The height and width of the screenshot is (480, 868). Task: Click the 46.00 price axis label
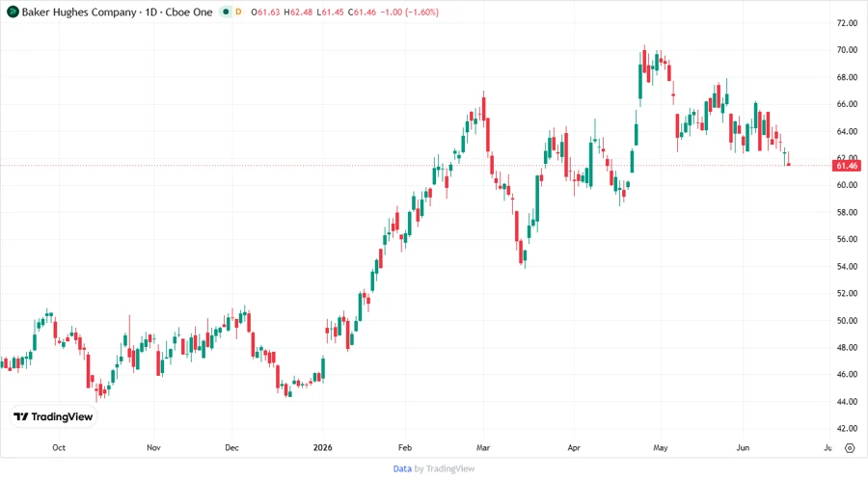coord(847,374)
